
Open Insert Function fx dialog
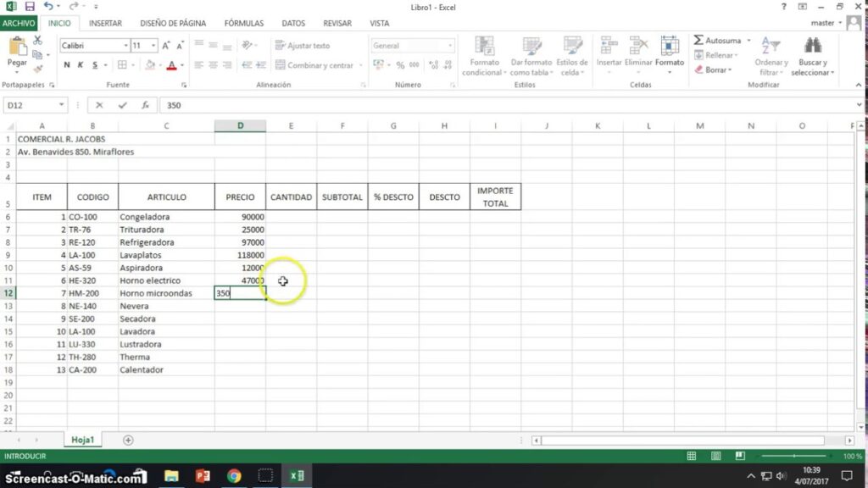(x=145, y=105)
